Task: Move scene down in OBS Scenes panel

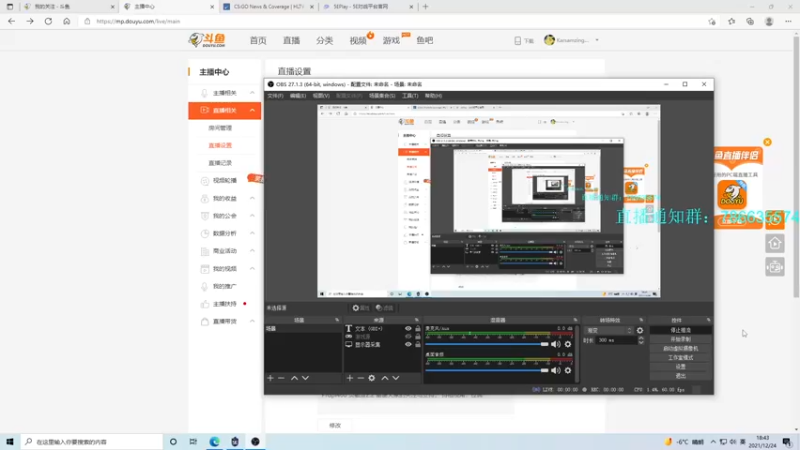Action: pos(305,378)
